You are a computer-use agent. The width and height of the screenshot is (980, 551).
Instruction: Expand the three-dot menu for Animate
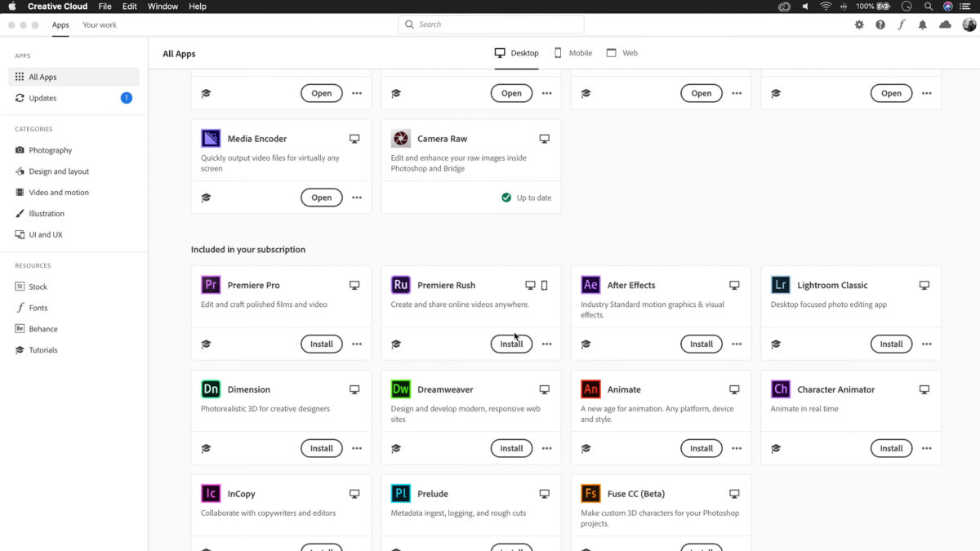pyautogui.click(x=737, y=448)
